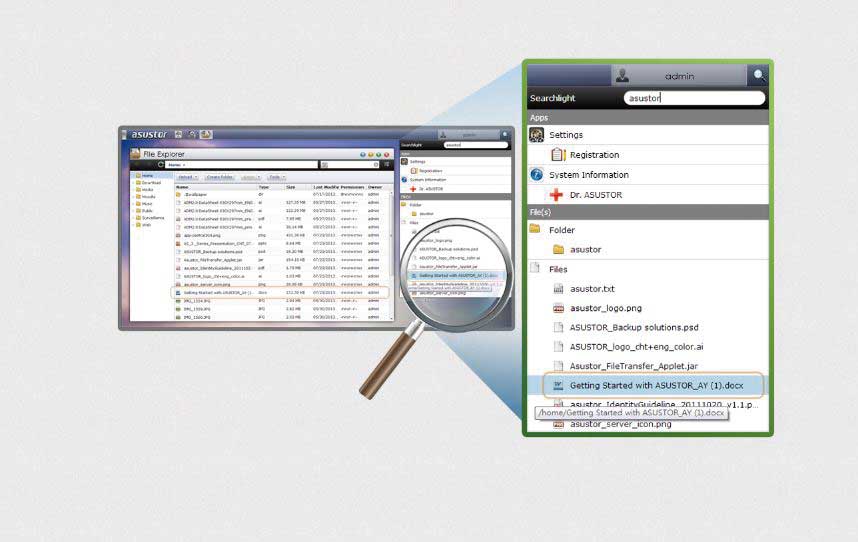Sort by the Last Modified column header
858x542 pixels.
(326, 187)
